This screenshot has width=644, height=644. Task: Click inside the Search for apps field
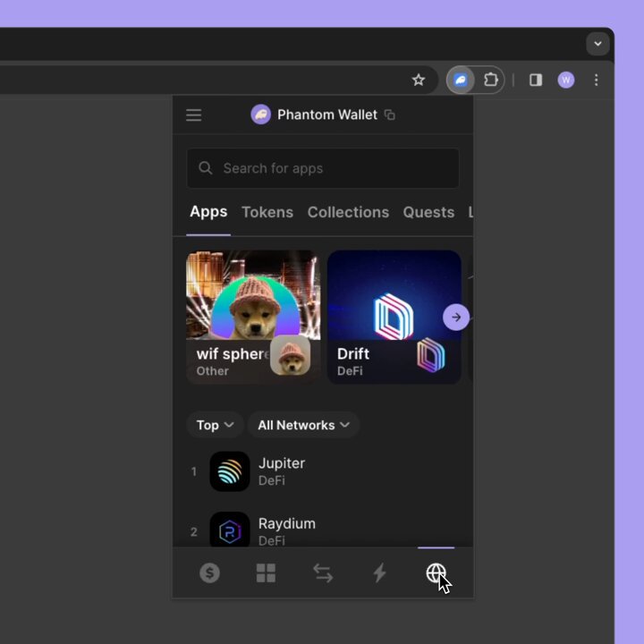(323, 168)
